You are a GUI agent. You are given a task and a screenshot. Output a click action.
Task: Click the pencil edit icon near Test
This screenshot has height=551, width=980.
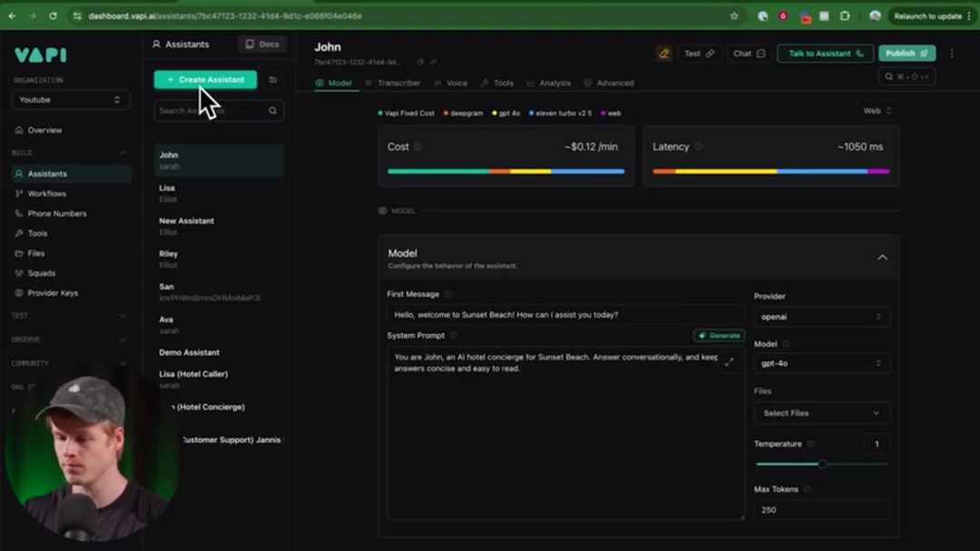(664, 54)
